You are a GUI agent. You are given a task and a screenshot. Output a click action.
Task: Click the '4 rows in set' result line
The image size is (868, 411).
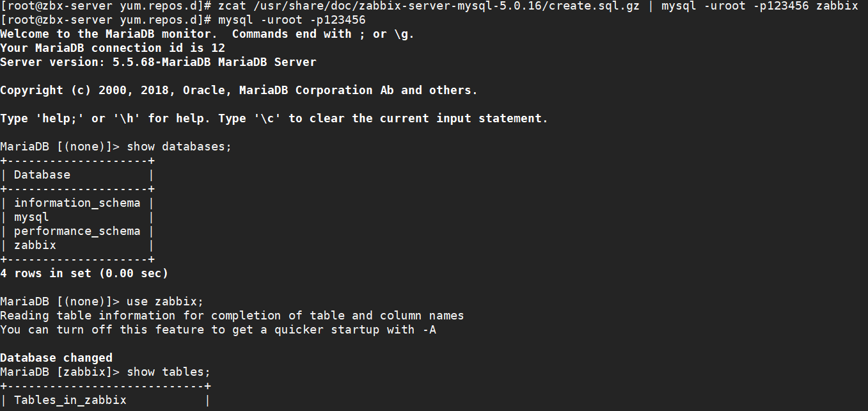coord(84,273)
